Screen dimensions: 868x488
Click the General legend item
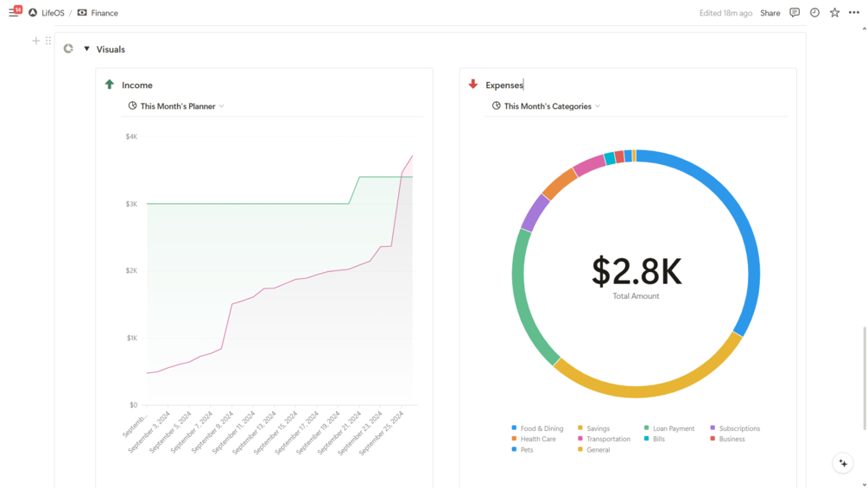[593, 450]
